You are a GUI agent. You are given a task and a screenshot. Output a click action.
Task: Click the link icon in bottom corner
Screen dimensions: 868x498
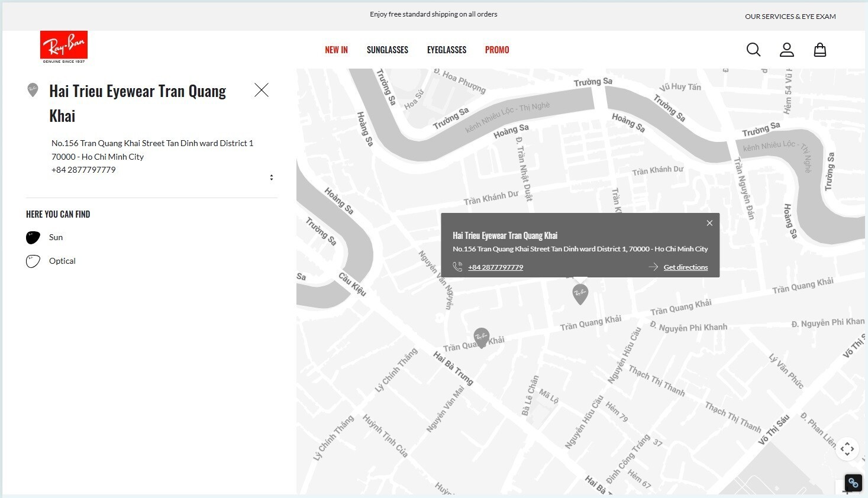coord(853,483)
